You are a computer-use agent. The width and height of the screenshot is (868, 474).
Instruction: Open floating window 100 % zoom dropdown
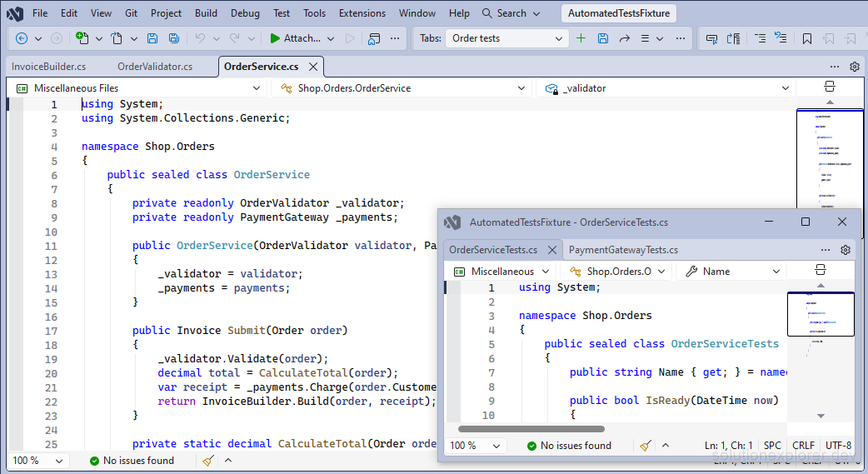[475, 445]
